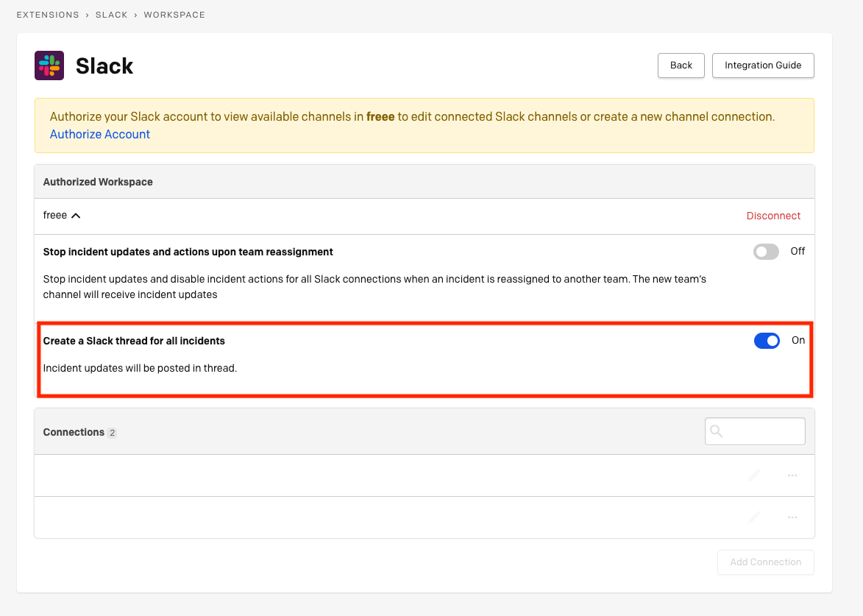Click the Add Connection button

tap(766, 562)
